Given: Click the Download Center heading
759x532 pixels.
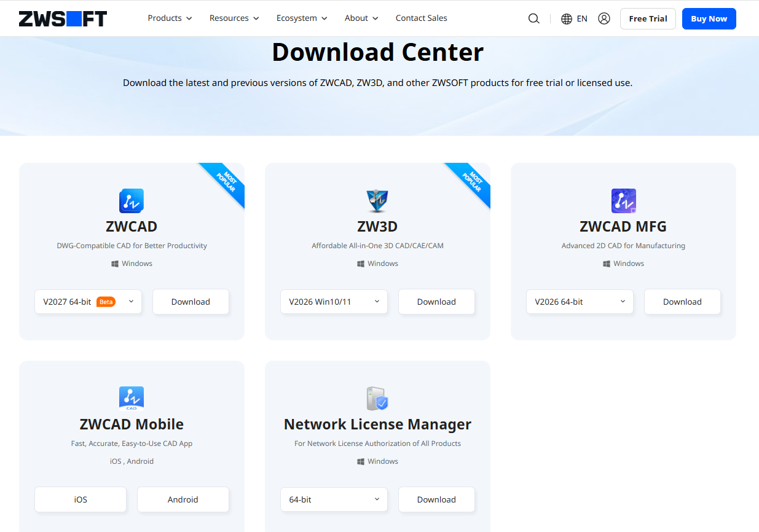Looking at the screenshot, I should [x=377, y=52].
